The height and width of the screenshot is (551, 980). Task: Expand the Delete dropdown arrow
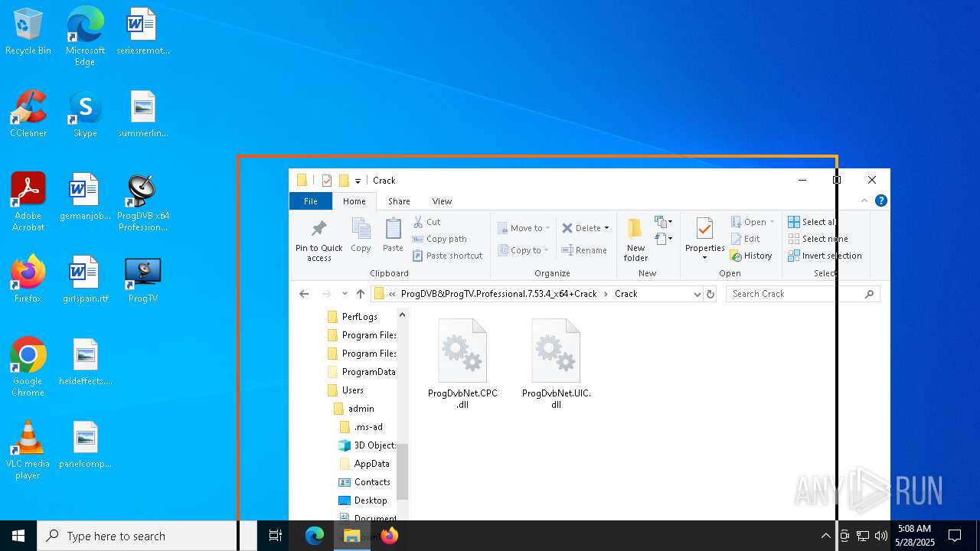(606, 228)
